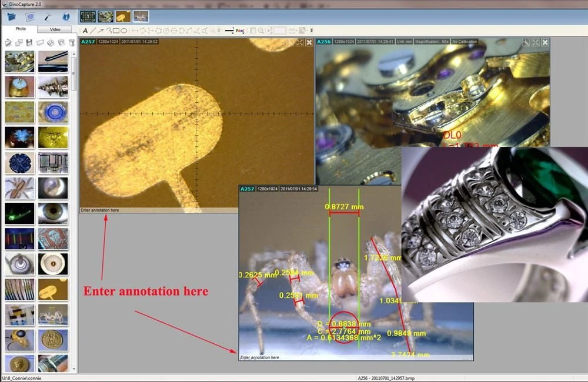Switch to the Video tab

[55, 29]
